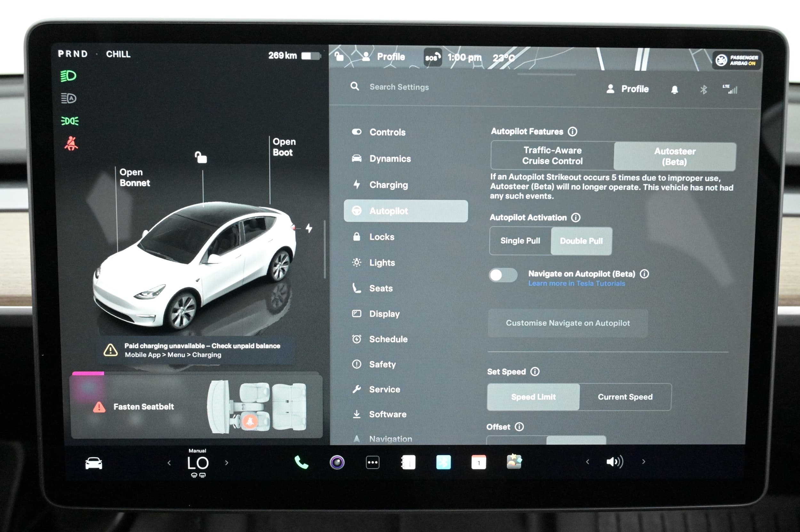Decrease temperature with left chevron

[x=169, y=463]
